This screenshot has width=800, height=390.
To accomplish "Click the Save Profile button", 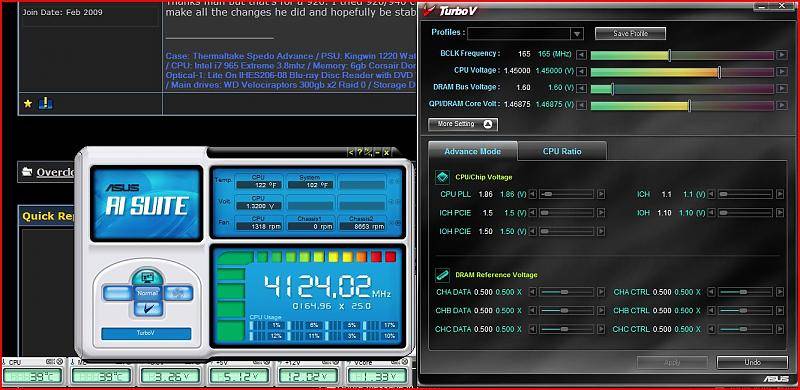I will click(x=630, y=33).
